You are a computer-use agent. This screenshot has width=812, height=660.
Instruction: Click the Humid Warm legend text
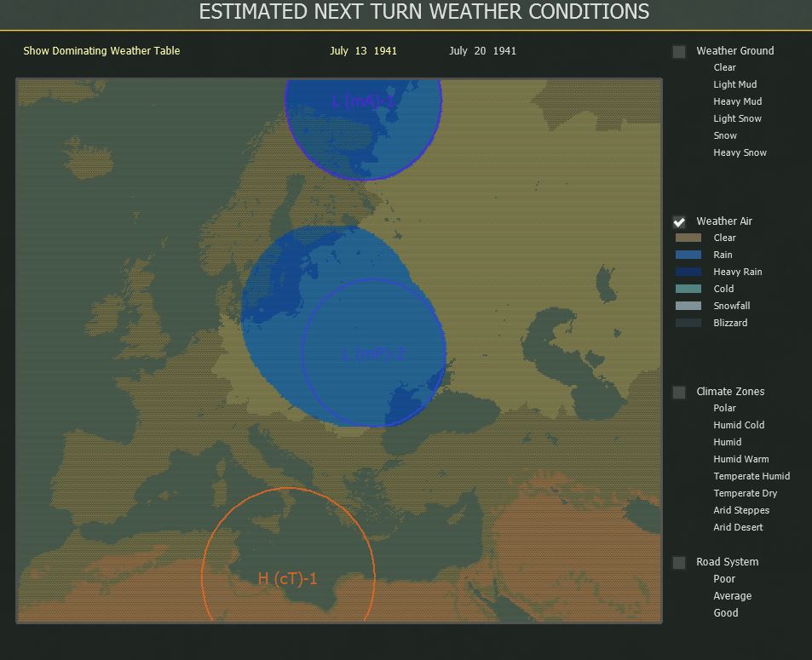[x=741, y=459]
